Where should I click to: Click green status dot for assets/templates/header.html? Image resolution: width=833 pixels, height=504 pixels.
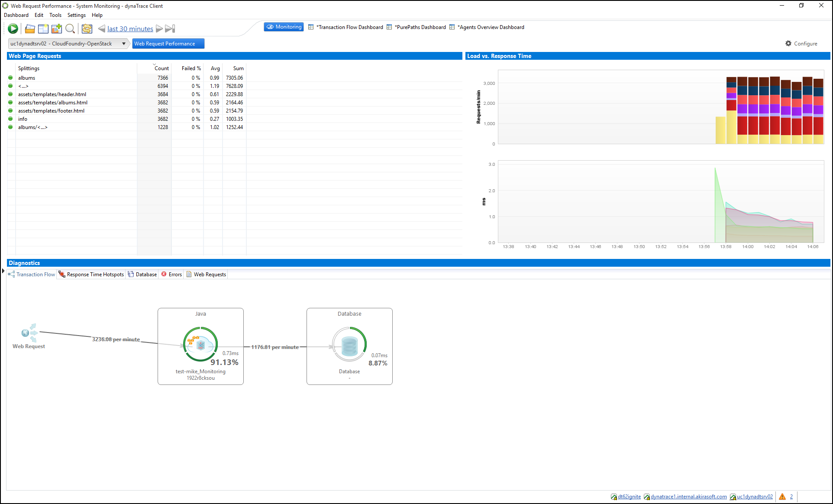tap(10, 94)
